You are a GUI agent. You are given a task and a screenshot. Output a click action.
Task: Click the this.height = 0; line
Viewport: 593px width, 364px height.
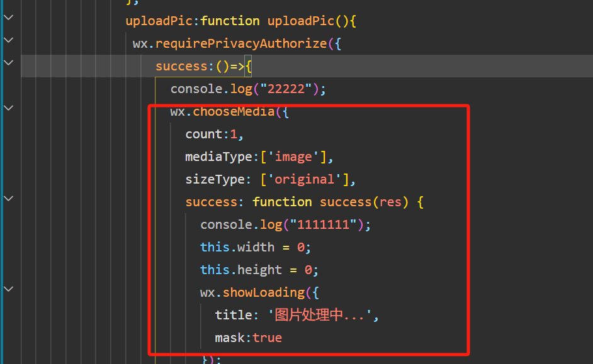click(259, 270)
